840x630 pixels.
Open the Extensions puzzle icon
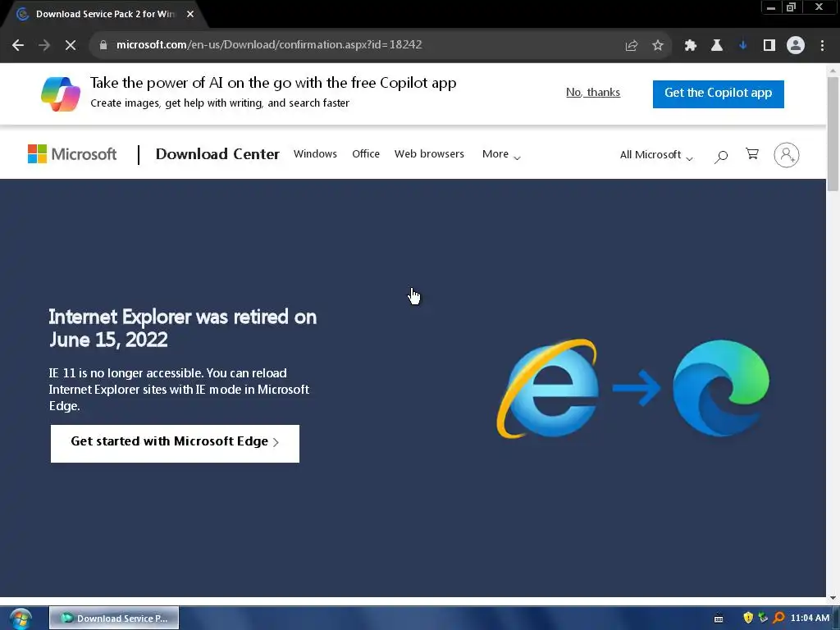tap(690, 46)
